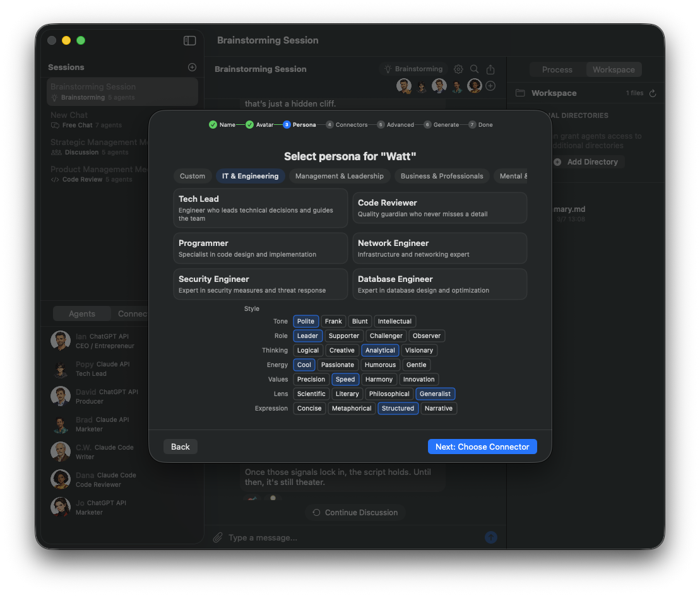Viewport: 700px width, 596px height.
Task: Choose the Security Engineer persona card
Action: click(260, 284)
